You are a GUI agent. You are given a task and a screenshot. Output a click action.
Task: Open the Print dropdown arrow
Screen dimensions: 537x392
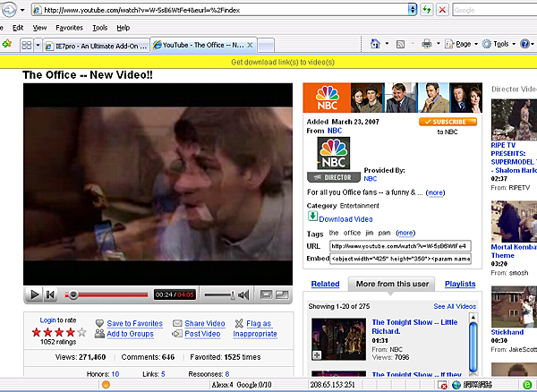tap(438, 44)
